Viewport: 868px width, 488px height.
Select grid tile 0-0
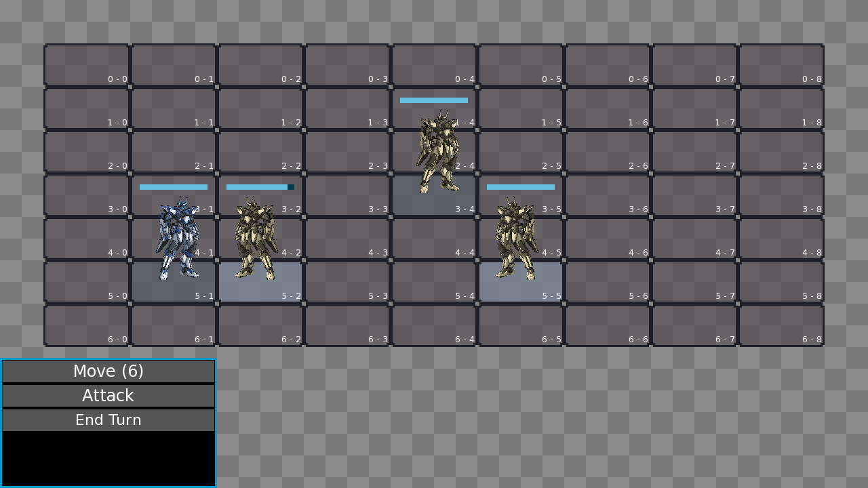click(x=87, y=65)
